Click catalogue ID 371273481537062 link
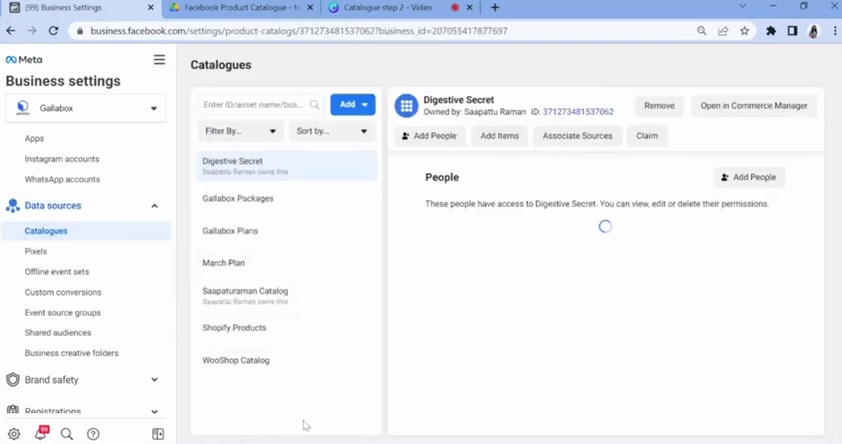This screenshot has width=842, height=444. point(578,112)
